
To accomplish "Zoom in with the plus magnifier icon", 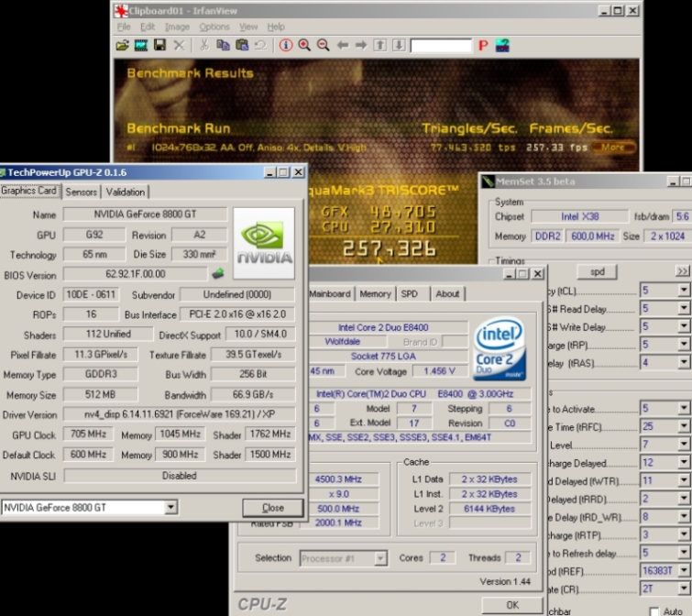I will 304,45.
